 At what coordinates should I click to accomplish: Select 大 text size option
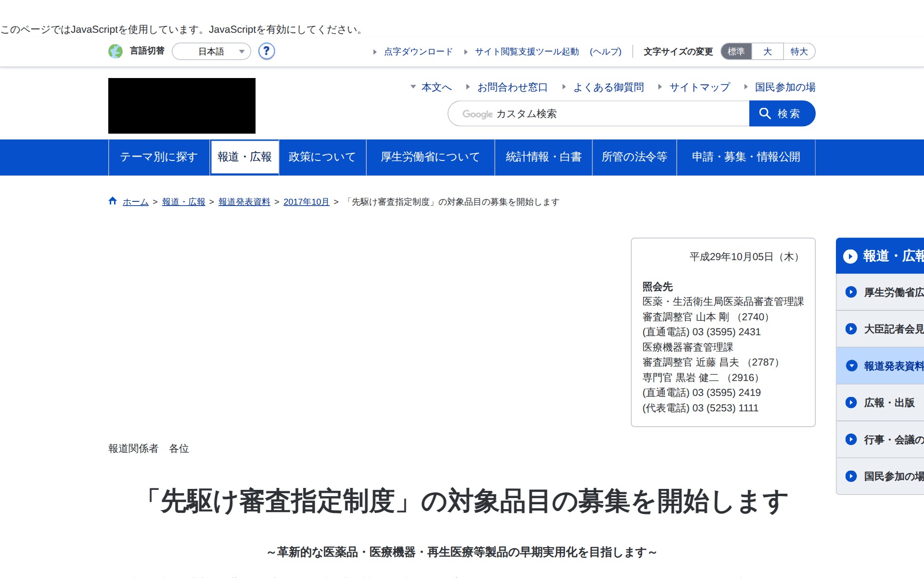(x=767, y=52)
